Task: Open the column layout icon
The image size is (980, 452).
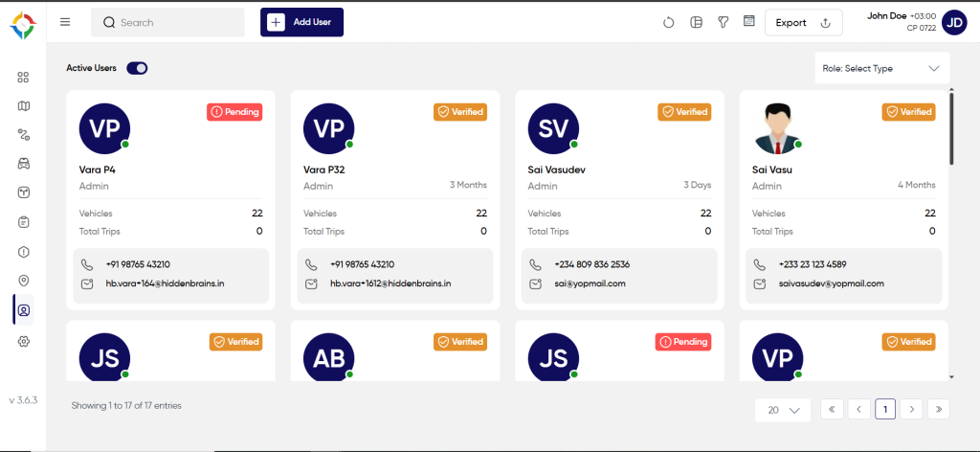Action: tap(697, 23)
